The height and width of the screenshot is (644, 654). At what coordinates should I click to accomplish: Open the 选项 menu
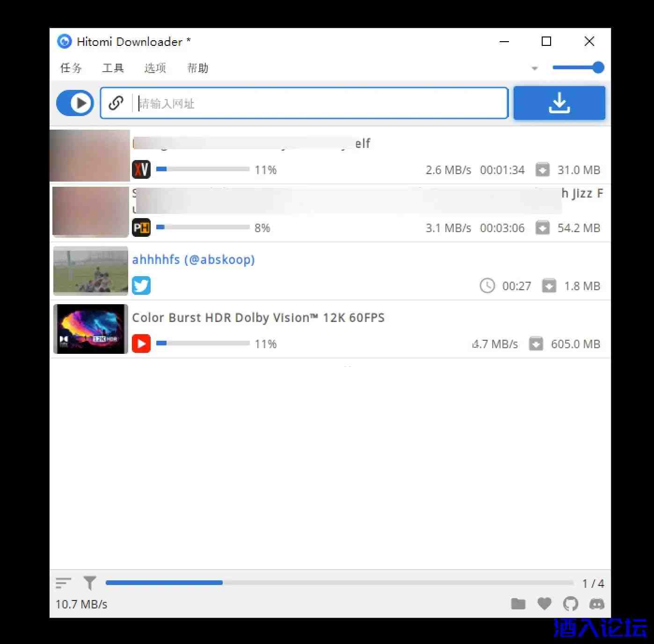coord(155,68)
